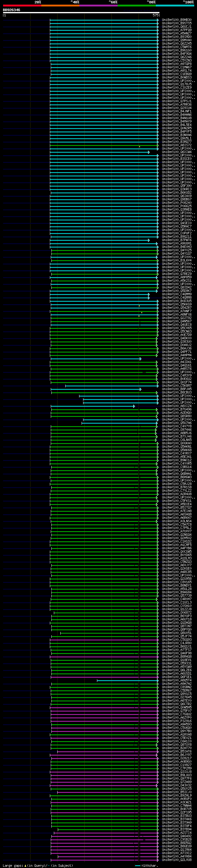This screenshot has width=197, height=868.
Task: Click the purple alignment bar for B8M4Q8
Action: pos(104,657)
